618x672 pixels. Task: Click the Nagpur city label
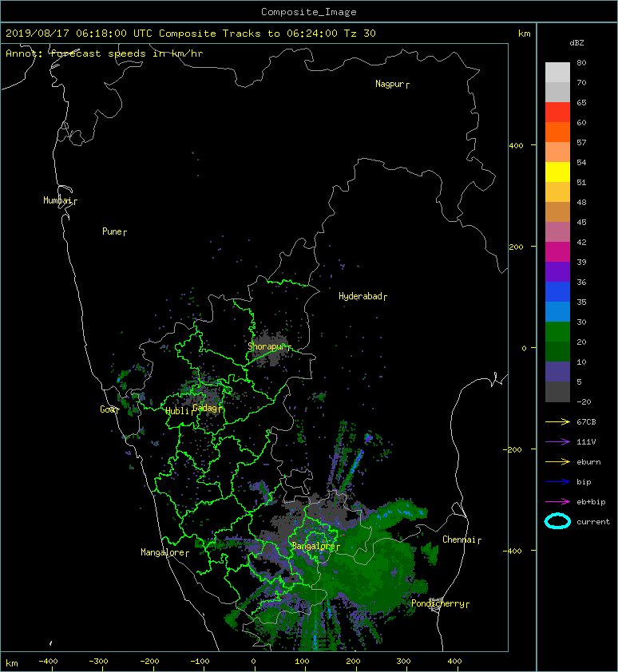pyautogui.click(x=390, y=84)
